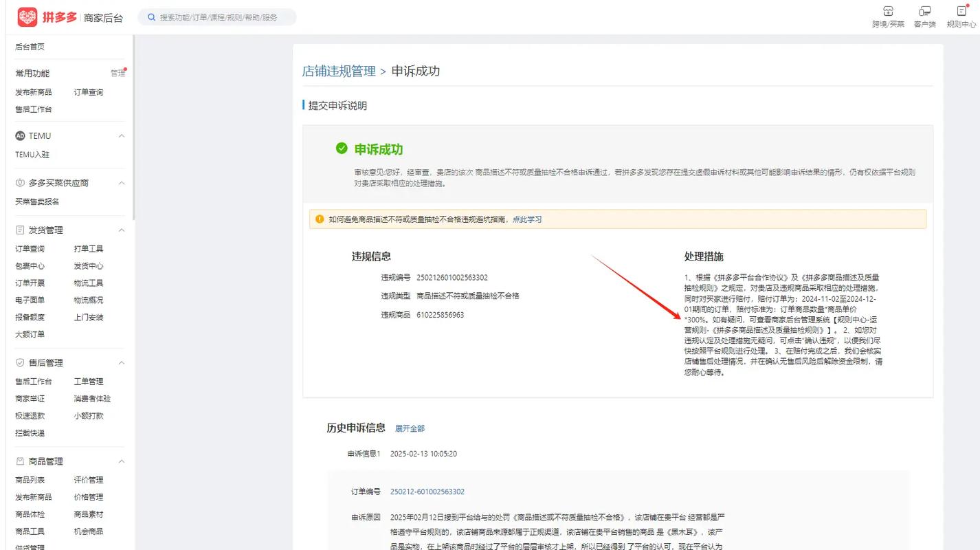The width and height of the screenshot is (980, 550).
Task: Open 发货中心 in the sidebar
Action: 89,266
